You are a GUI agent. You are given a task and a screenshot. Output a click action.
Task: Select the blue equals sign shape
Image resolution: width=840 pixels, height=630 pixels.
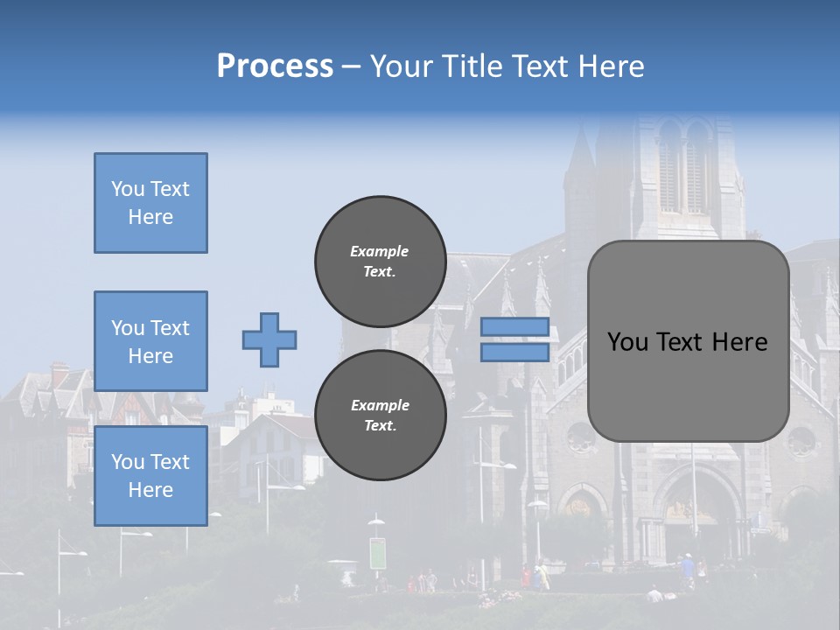tap(514, 339)
